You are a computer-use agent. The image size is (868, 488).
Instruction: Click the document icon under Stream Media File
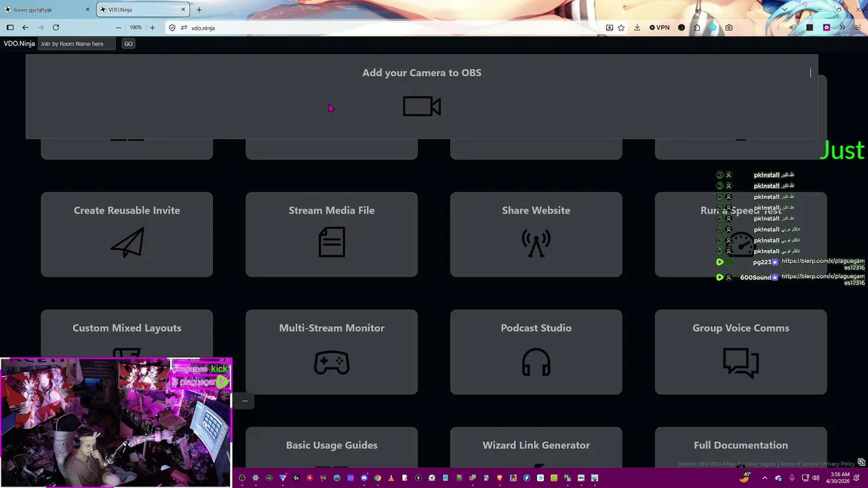[332, 242]
